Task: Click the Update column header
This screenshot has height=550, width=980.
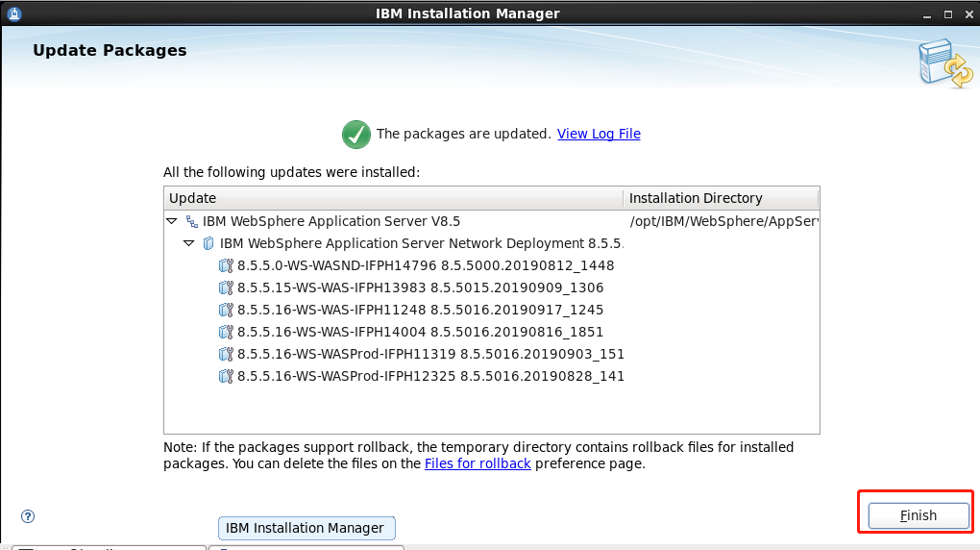Action: click(394, 198)
